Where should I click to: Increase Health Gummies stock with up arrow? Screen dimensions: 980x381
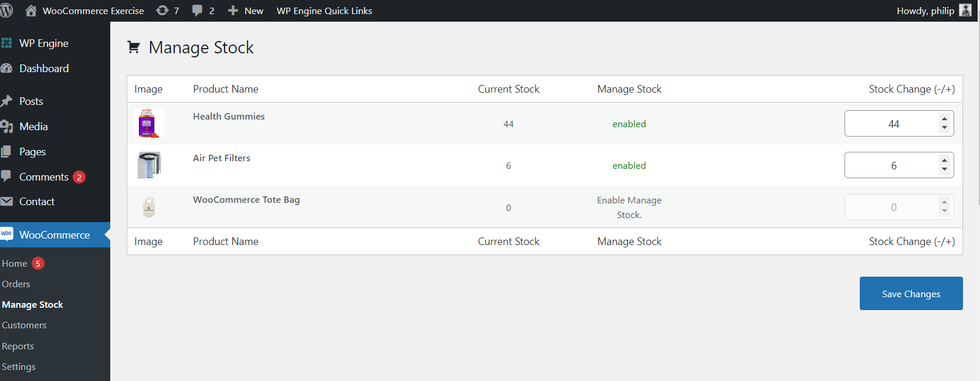point(944,118)
